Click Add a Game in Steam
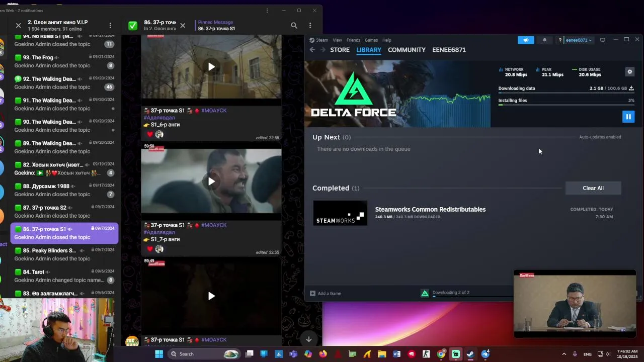This screenshot has height=362, width=644. coord(326,294)
